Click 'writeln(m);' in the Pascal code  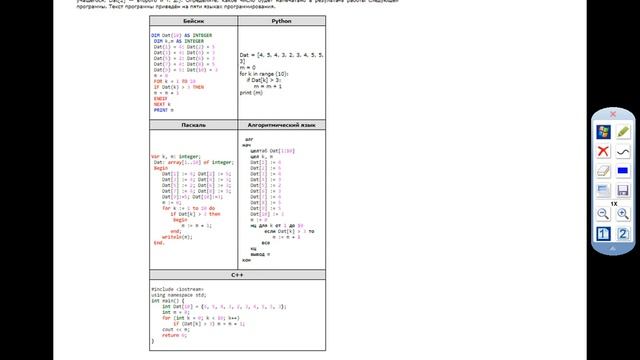click(x=177, y=237)
